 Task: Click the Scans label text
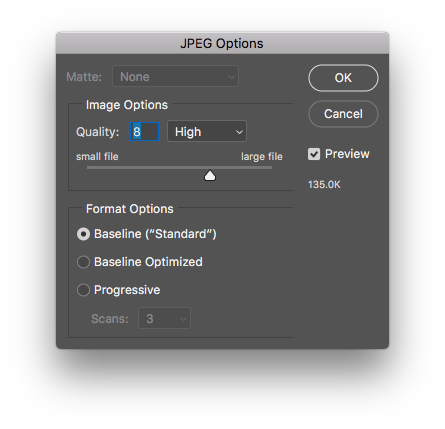110,319
